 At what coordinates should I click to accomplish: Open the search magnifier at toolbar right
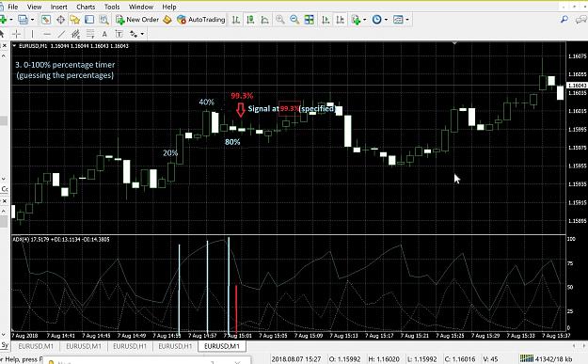tap(564, 20)
